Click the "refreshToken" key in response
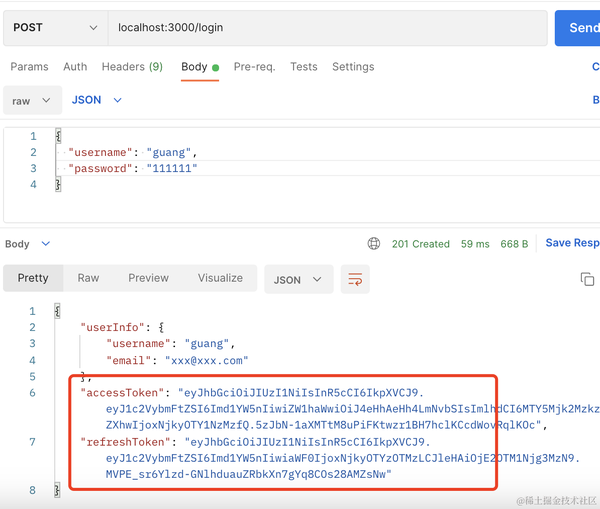The image size is (600, 509). [126, 442]
